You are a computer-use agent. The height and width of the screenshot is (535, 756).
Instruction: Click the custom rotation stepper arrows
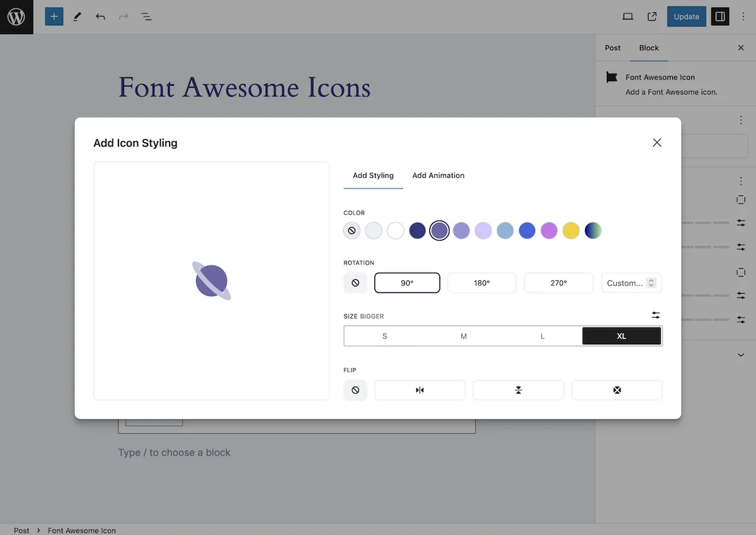tap(651, 283)
